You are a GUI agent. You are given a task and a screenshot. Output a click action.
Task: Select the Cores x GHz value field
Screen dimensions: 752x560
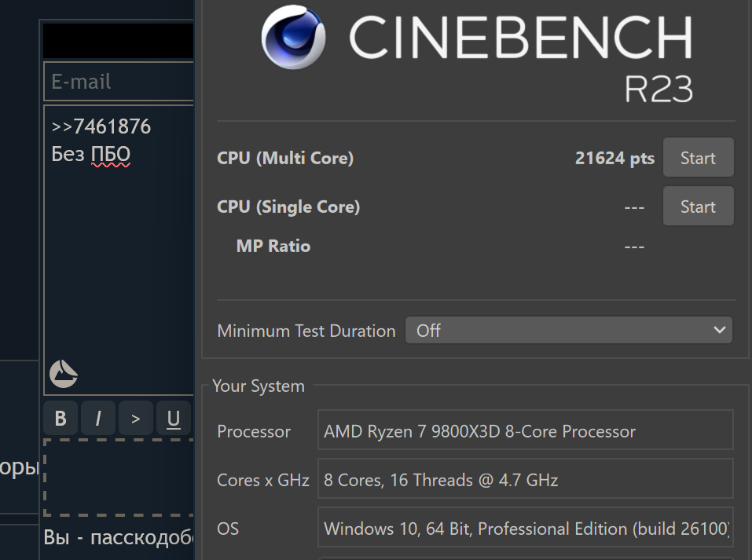coord(526,478)
